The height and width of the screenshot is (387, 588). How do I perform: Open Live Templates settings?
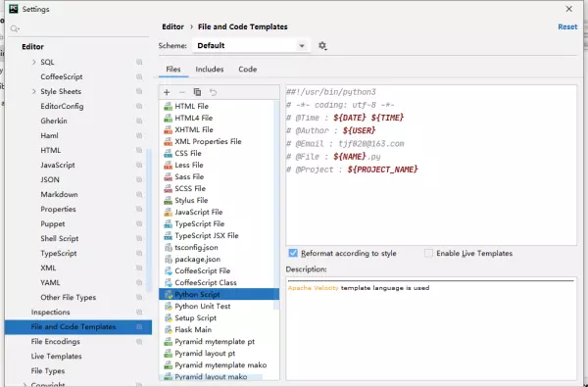[56, 357]
